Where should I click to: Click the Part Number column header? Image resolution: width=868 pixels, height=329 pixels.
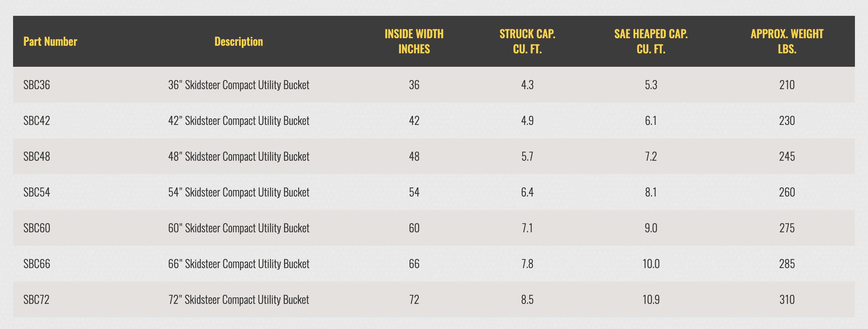[x=50, y=42]
